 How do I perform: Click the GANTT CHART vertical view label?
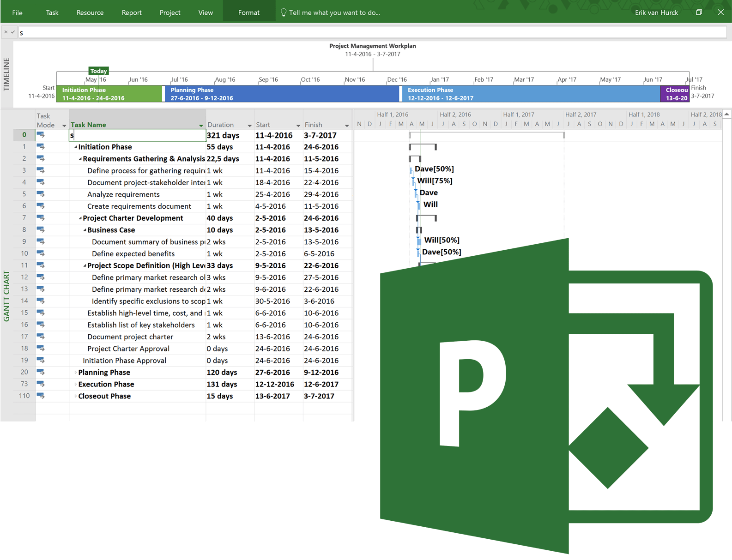point(6,296)
